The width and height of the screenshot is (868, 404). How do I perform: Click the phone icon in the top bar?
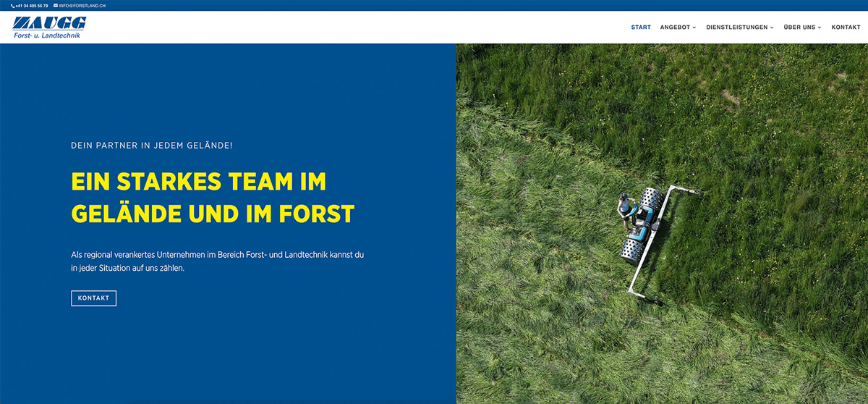coord(13,6)
